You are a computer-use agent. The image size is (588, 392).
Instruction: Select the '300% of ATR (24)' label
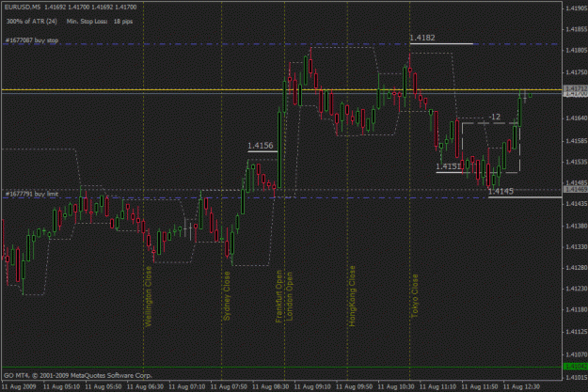pyautogui.click(x=32, y=22)
